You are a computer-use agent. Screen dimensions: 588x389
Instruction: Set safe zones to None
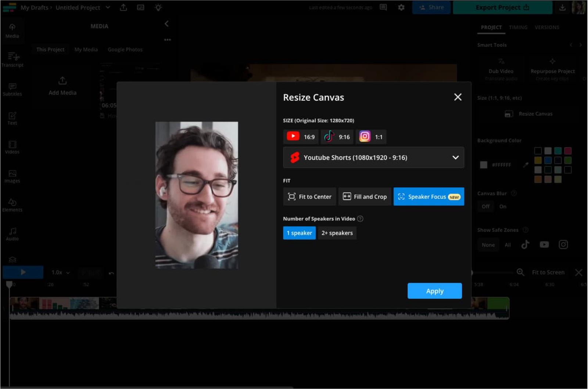488,245
